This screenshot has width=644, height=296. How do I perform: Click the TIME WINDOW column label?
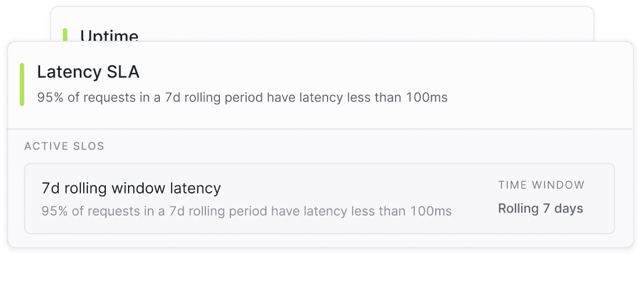[x=541, y=185]
